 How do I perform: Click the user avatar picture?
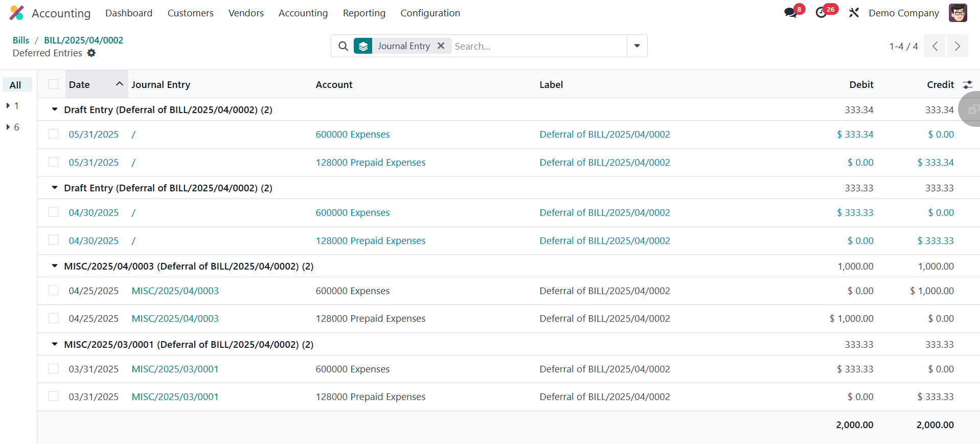tap(958, 13)
